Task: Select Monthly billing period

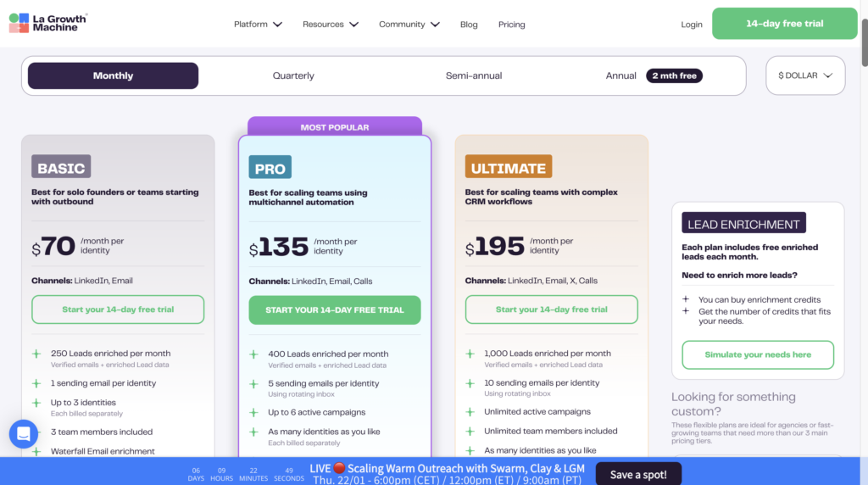Action: [113, 75]
